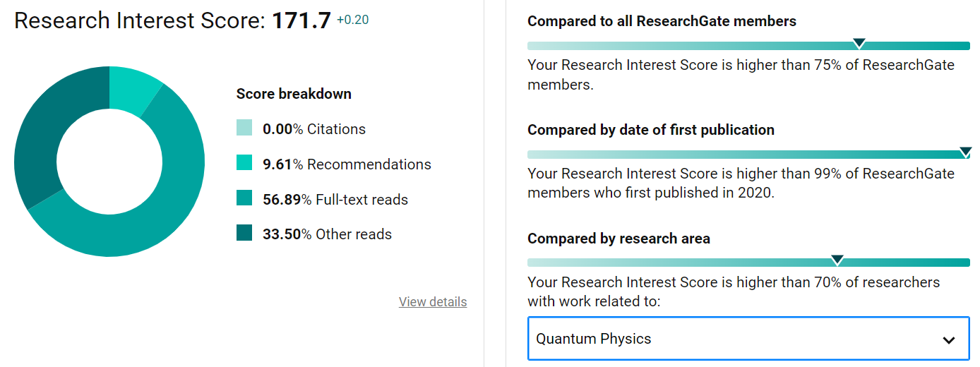Click the Recommendations legend color swatch
Screen dimensions: 980x367
click(244, 164)
